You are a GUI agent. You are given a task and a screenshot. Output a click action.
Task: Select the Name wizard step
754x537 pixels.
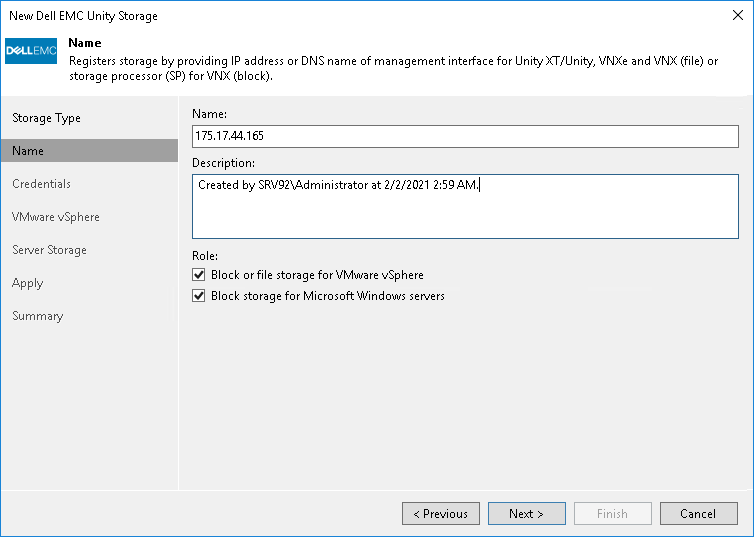coord(28,151)
